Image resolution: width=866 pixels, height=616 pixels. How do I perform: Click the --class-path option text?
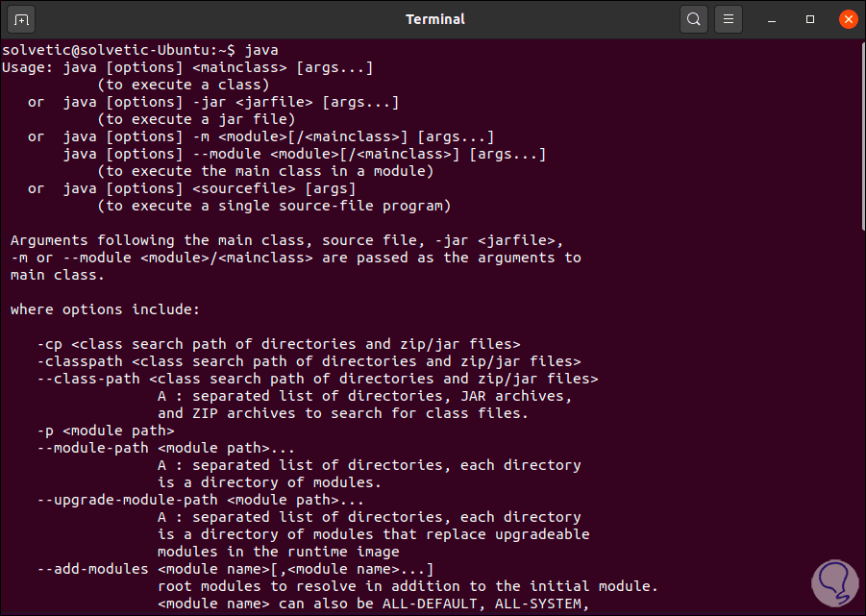(x=88, y=379)
